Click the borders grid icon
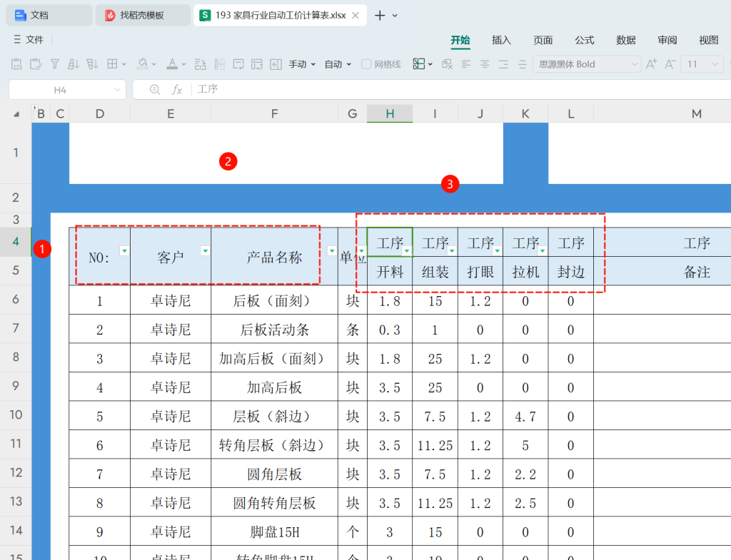 point(112,63)
